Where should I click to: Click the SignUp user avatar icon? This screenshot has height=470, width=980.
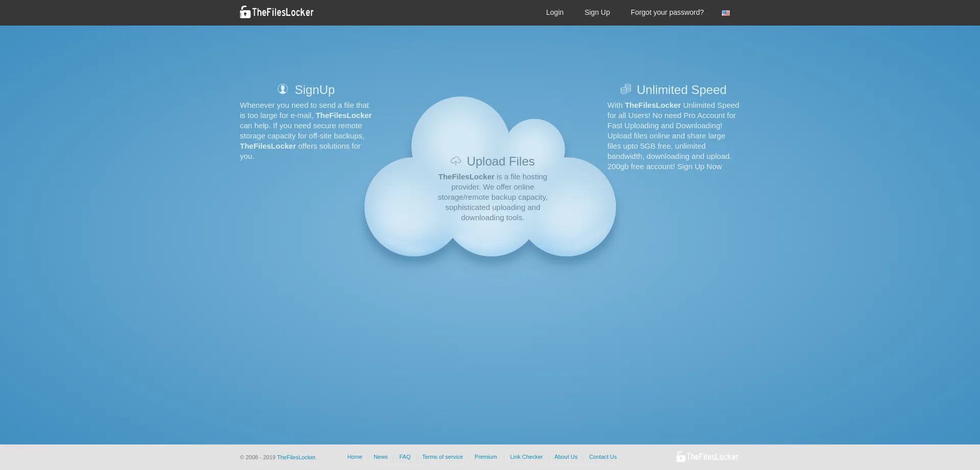[x=283, y=89]
